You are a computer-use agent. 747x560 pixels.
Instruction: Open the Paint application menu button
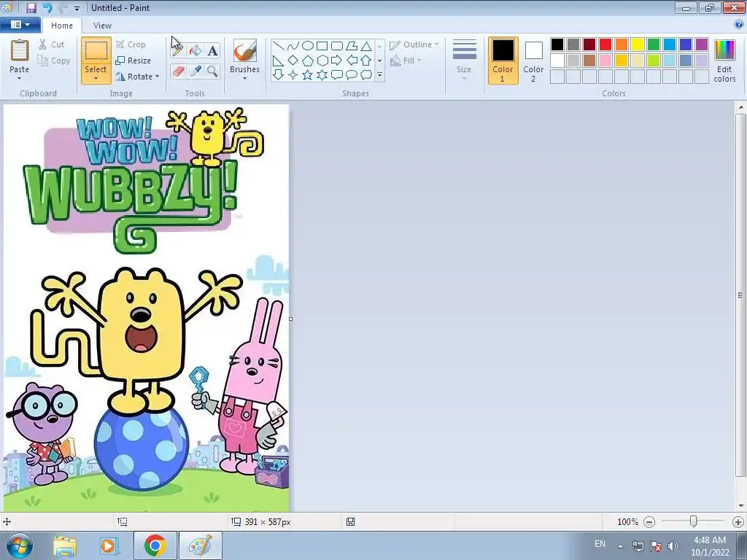pos(20,25)
